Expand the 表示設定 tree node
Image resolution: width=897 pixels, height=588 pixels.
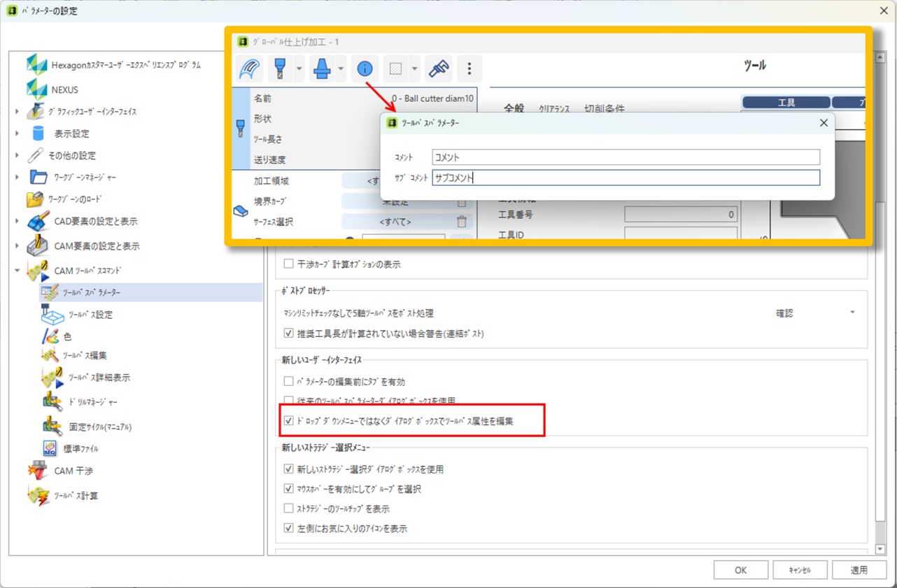17,134
